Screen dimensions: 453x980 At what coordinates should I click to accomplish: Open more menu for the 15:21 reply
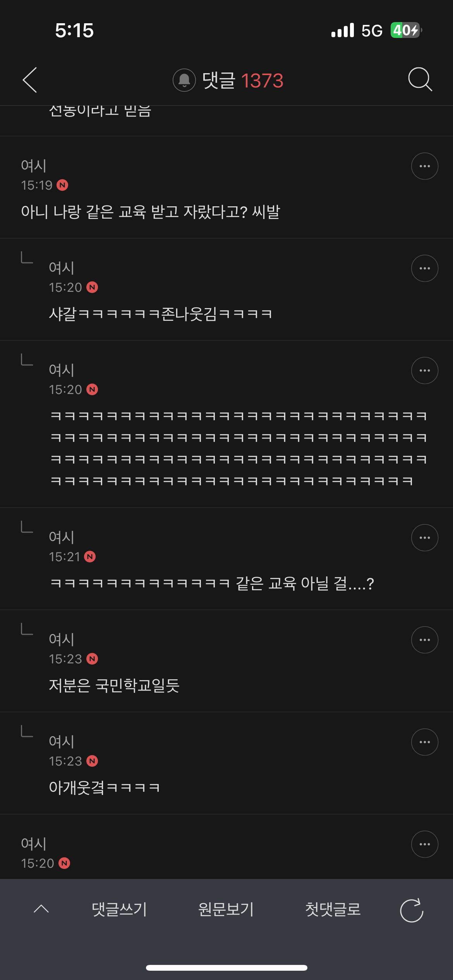click(x=424, y=538)
